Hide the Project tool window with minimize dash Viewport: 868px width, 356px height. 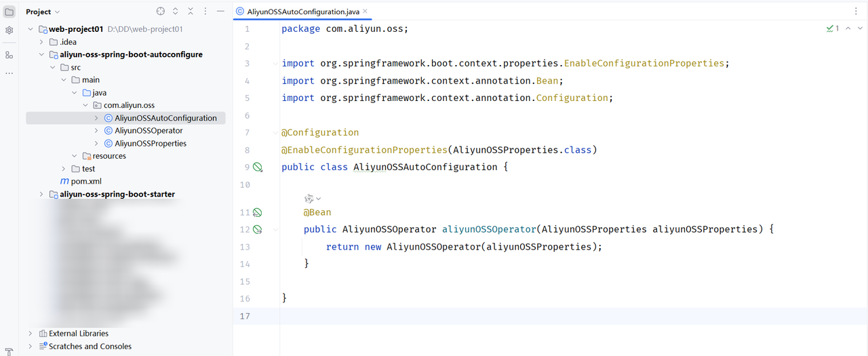[x=220, y=12]
